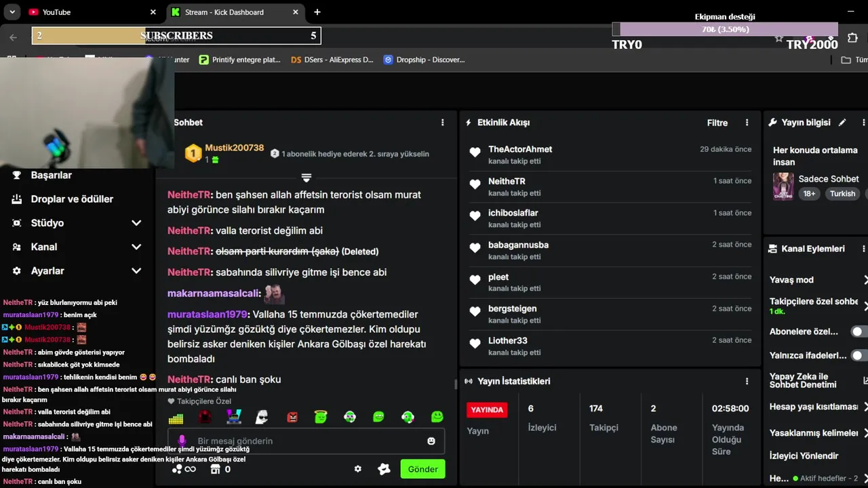Open Droplar ve ödüller in sidebar
868x488 pixels.
(x=72, y=199)
